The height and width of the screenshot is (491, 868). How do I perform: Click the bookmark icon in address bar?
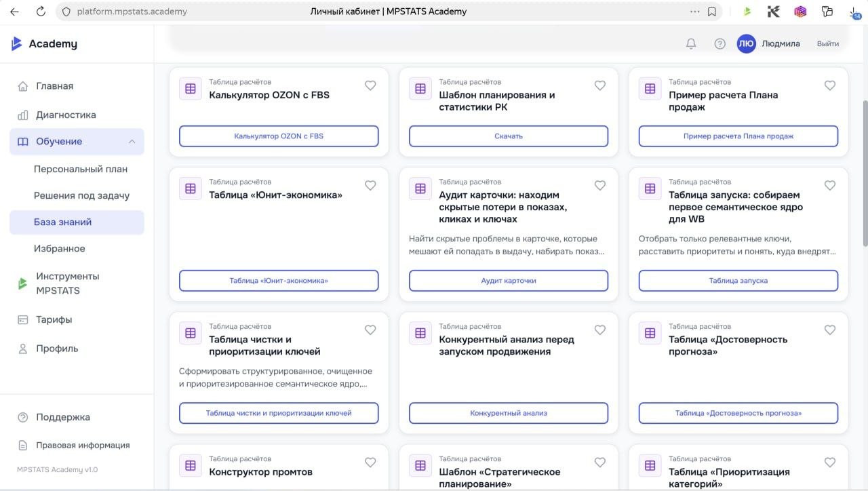[712, 12]
